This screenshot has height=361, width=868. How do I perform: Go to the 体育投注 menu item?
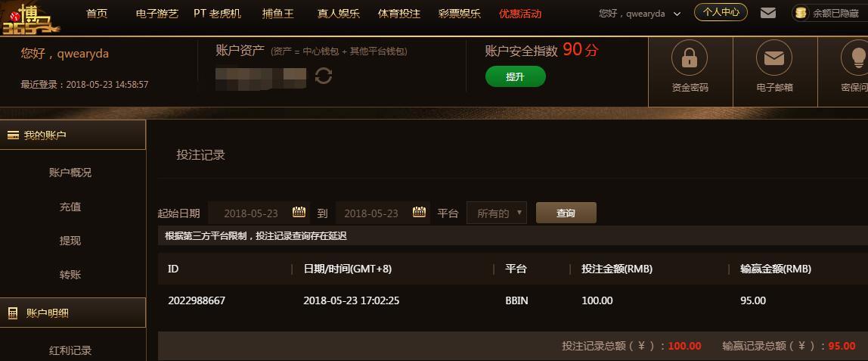click(399, 14)
